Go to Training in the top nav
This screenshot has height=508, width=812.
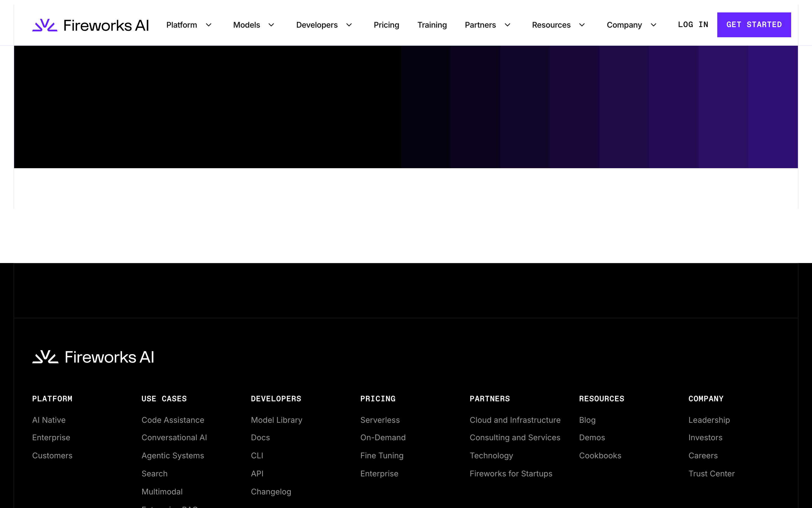pos(432,25)
